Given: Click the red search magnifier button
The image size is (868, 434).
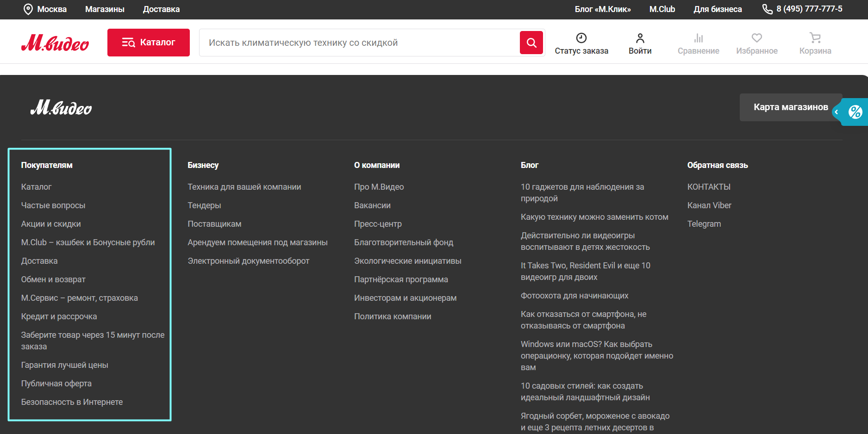Looking at the screenshot, I should (x=531, y=43).
